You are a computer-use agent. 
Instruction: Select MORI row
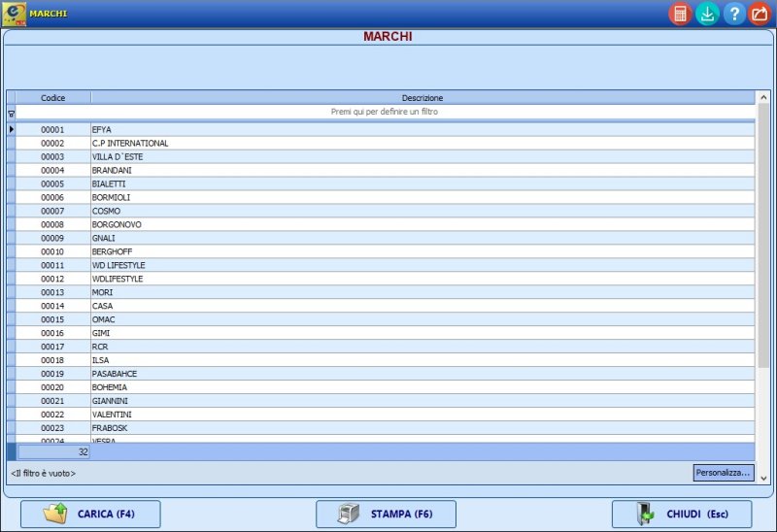(385, 292)
